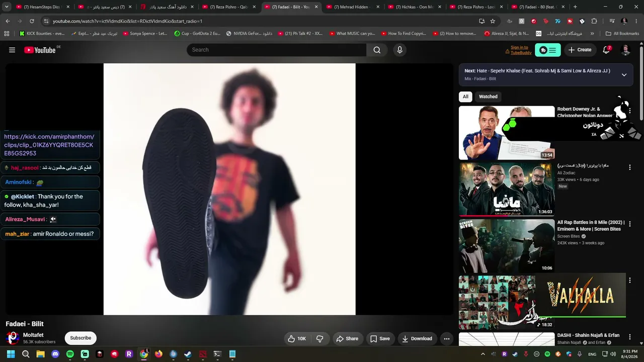Open a new Chrome tab
This screenshot has width=644, height=362.
coord(575,7)
